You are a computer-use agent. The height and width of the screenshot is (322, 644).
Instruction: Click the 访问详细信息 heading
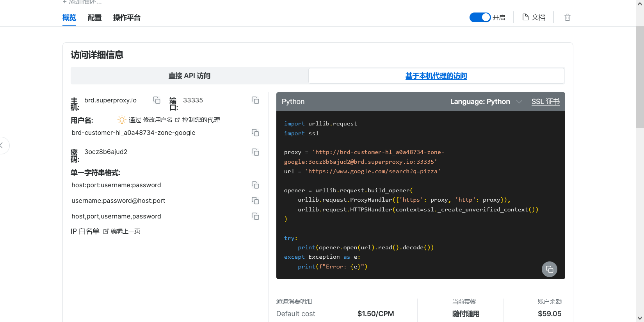coord(97,55)
